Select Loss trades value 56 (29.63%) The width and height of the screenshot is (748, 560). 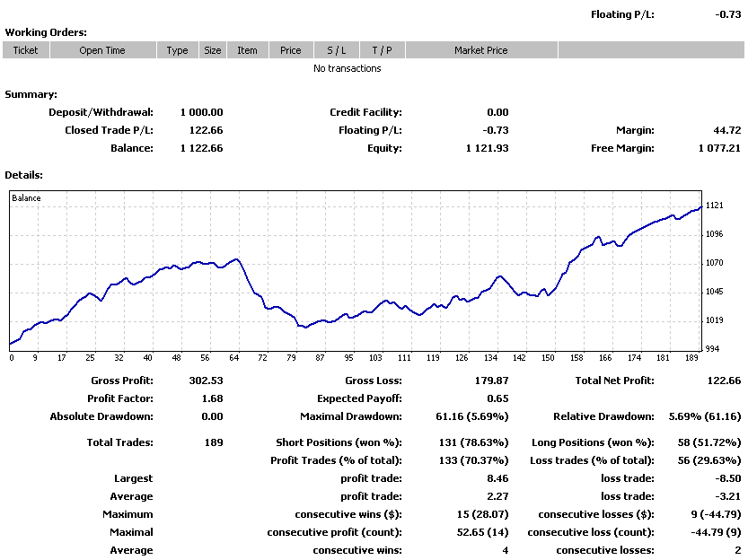(x=709, y=460)
